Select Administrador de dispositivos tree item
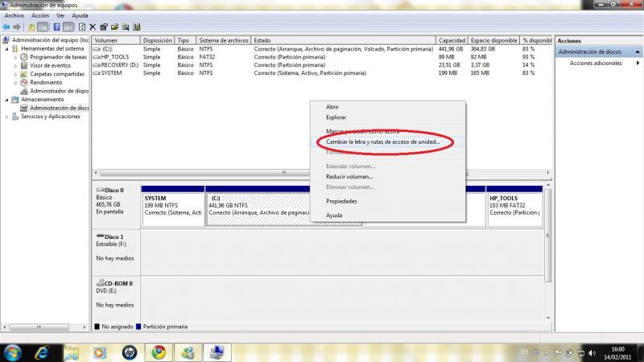The width and height of the screenshot is (644, 362). [59, 91]
